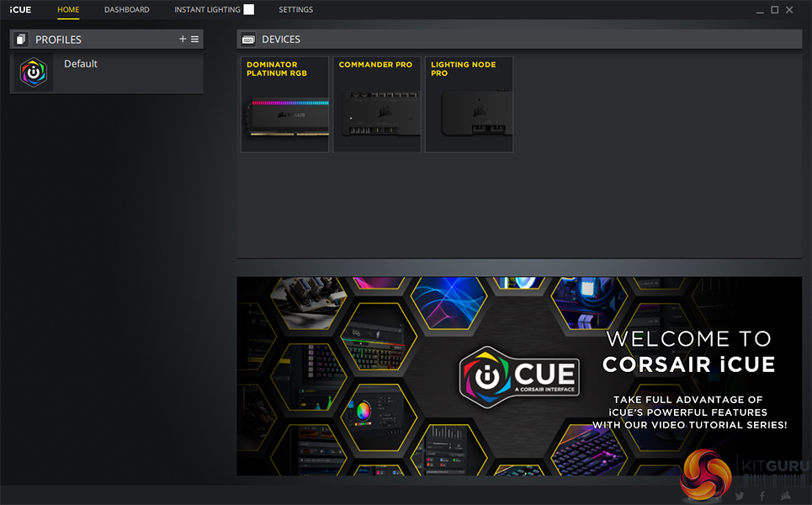This screenshot has width=812, height=505.
Task: Switch to the DASHBOARD tab
Action: pyautogui.click(x=127, y=10)
